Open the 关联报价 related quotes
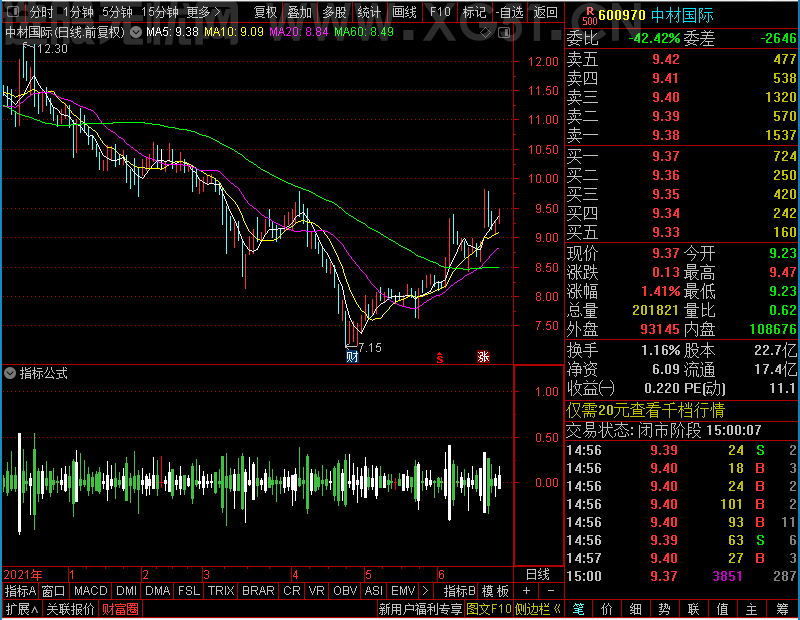This screenshot has width=800, height=620. click(70, 609)
